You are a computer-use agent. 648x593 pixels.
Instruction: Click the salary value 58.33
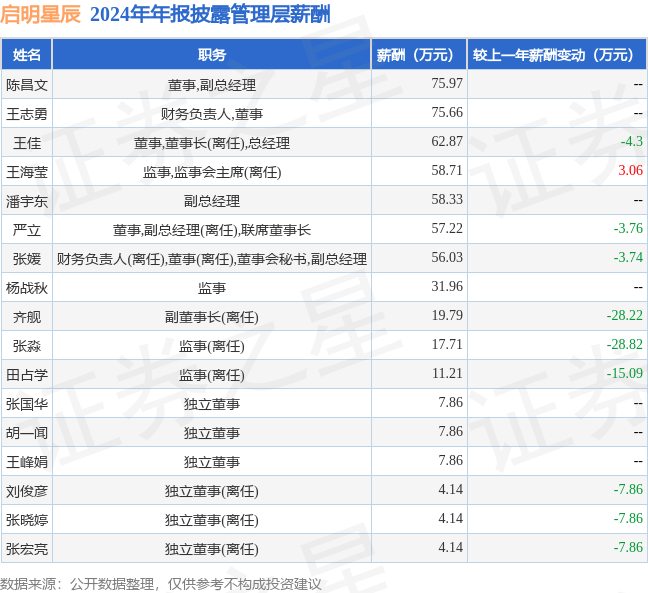coord(447,199)
